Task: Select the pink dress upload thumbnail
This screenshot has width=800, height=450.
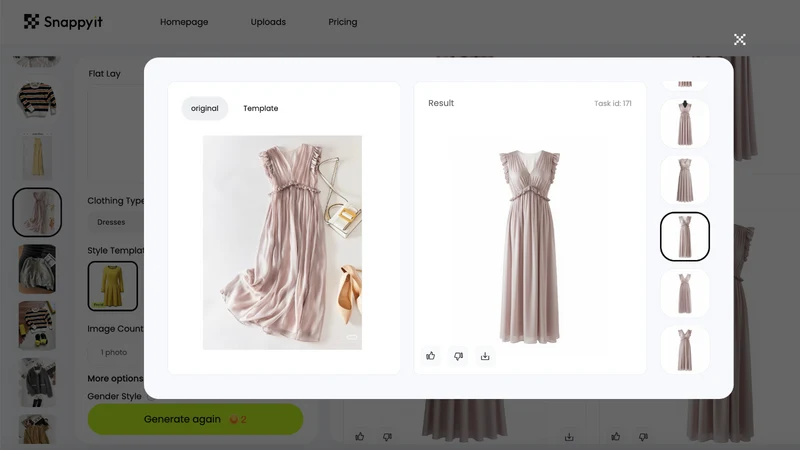Action: [x=37, y=212]
